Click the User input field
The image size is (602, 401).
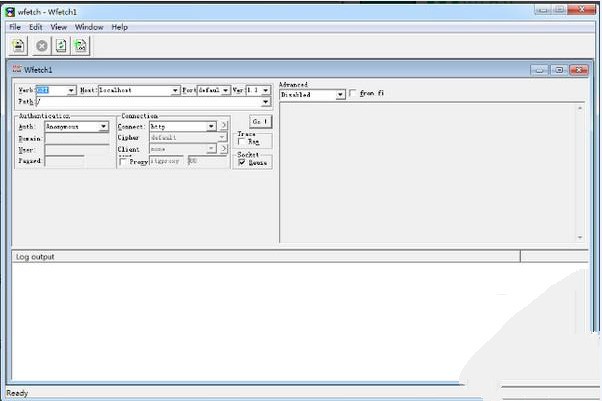[77, 150]
